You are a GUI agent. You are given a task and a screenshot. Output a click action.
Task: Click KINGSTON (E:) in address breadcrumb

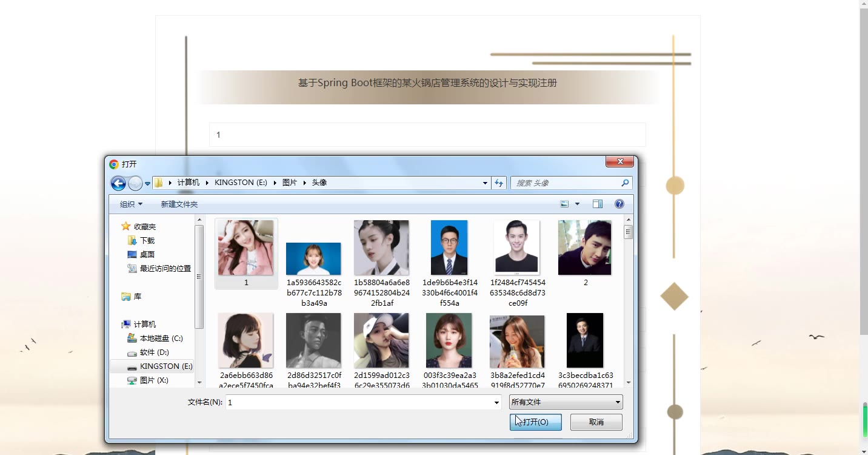pyautogui.click(x=241, y=183)
